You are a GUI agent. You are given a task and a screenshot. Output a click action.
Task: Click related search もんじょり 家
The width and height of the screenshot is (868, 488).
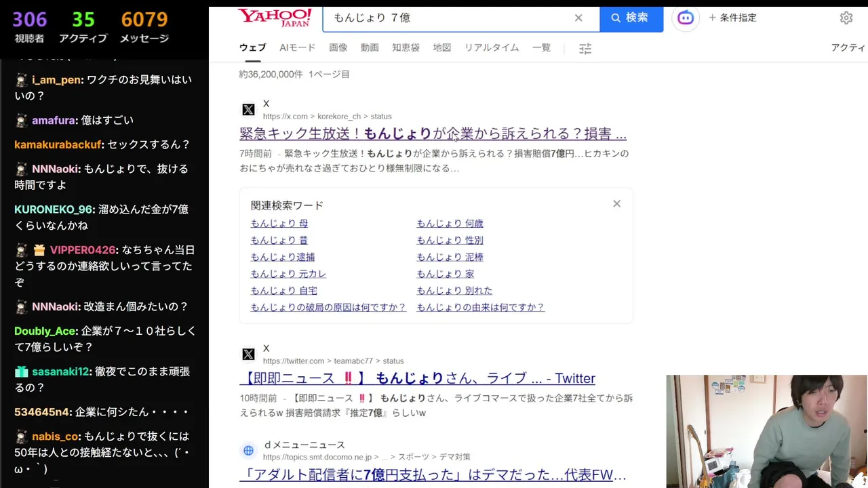(x=445, y=274)
